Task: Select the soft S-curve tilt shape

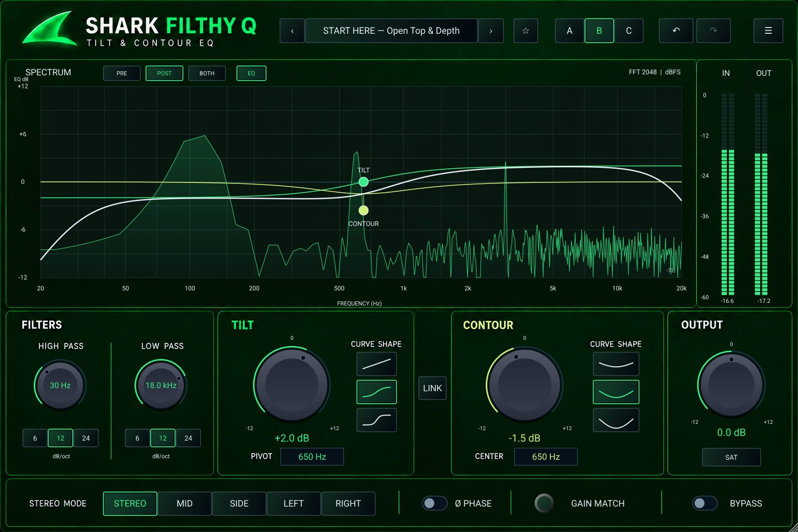Action: [377, 392]
